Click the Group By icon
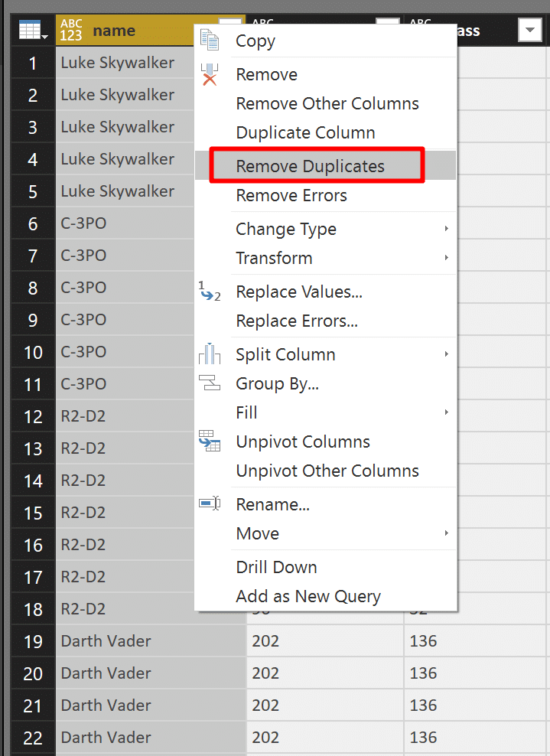 [210, 383]
